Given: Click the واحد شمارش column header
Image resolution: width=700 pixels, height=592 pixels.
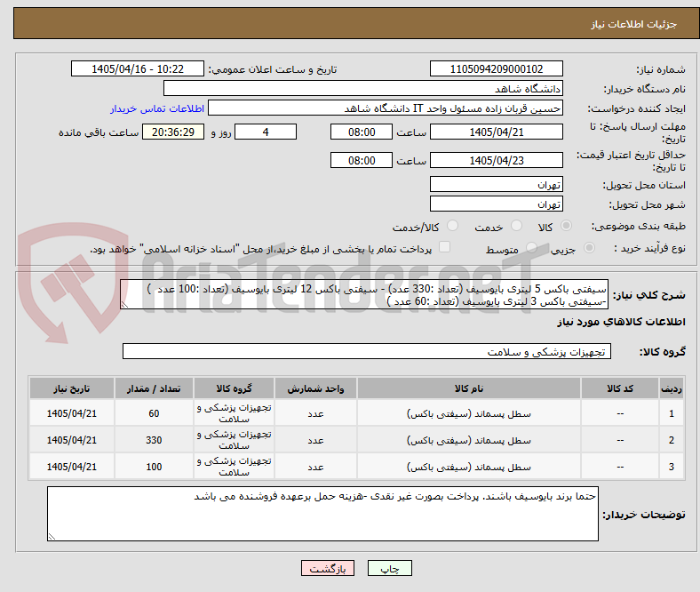Looking at the screenshot, I should 315,388.
